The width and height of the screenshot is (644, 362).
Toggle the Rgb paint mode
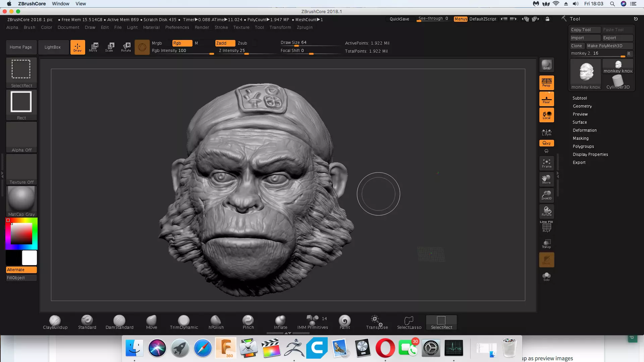182,43
